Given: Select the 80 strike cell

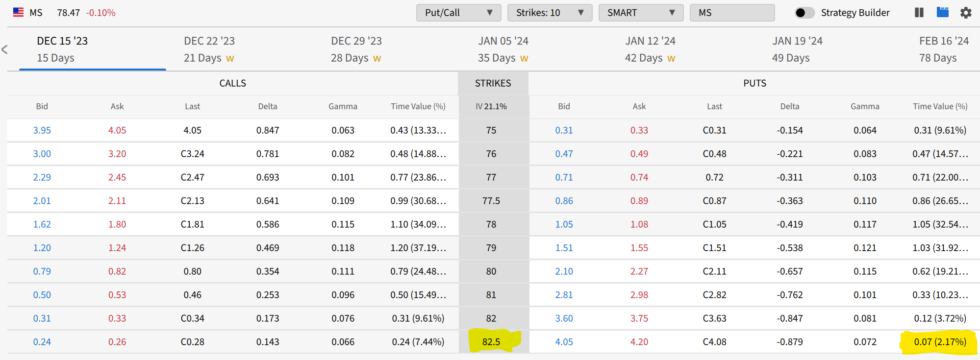Looking at the screenshot, I should 494,271.
